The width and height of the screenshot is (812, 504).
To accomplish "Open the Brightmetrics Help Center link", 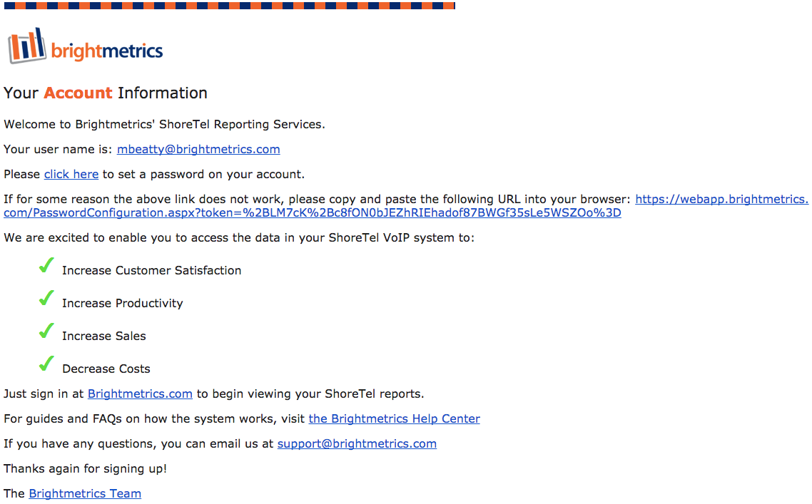I will click(394, 418).
